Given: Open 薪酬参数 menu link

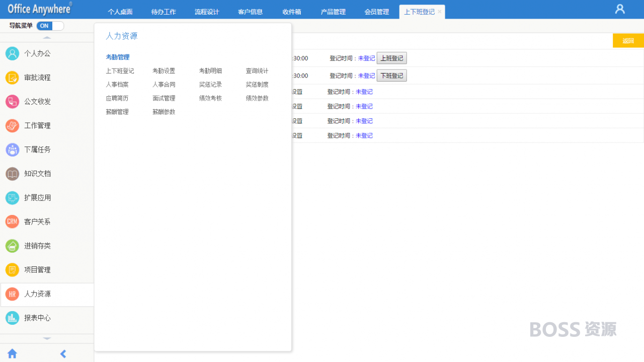Looking at the screenshot, I should [x=164, y=112].
